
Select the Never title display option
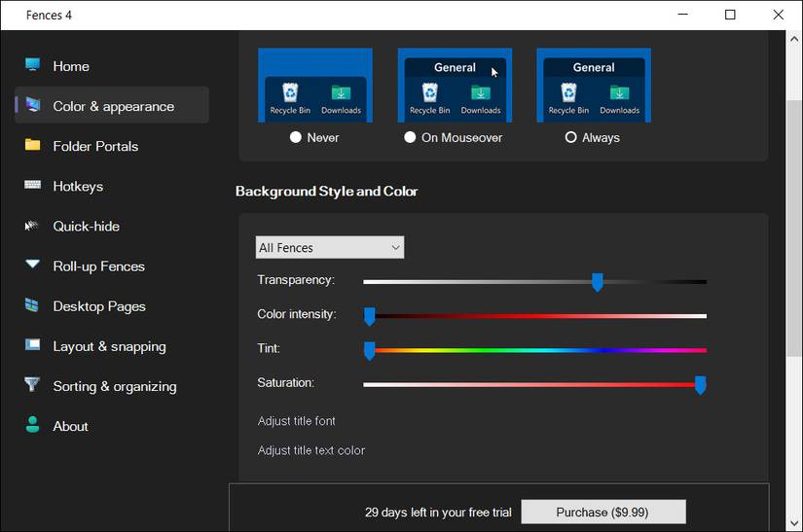[x=296, y=138]
